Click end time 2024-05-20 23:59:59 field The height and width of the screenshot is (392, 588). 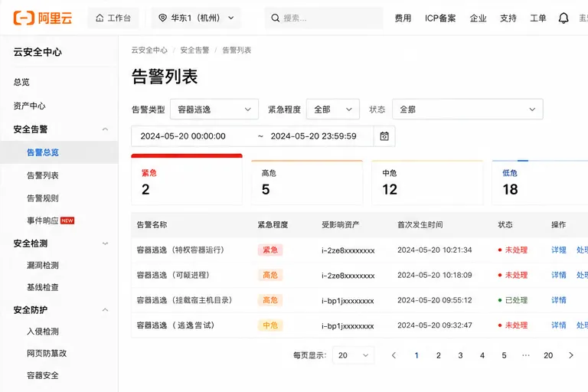pyautogui.click(x=313, y=136)
